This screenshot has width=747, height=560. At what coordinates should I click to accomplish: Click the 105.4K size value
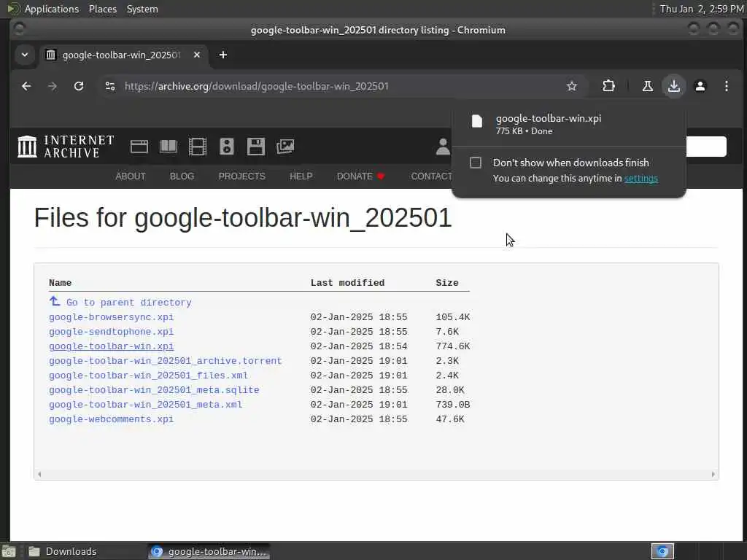pos(452,317)
